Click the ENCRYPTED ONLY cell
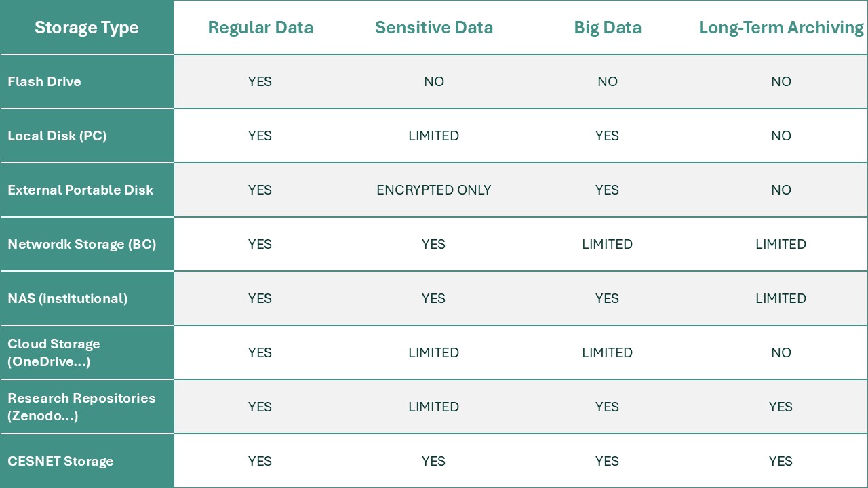Screen dimensions: 868x488 point(434,190)
